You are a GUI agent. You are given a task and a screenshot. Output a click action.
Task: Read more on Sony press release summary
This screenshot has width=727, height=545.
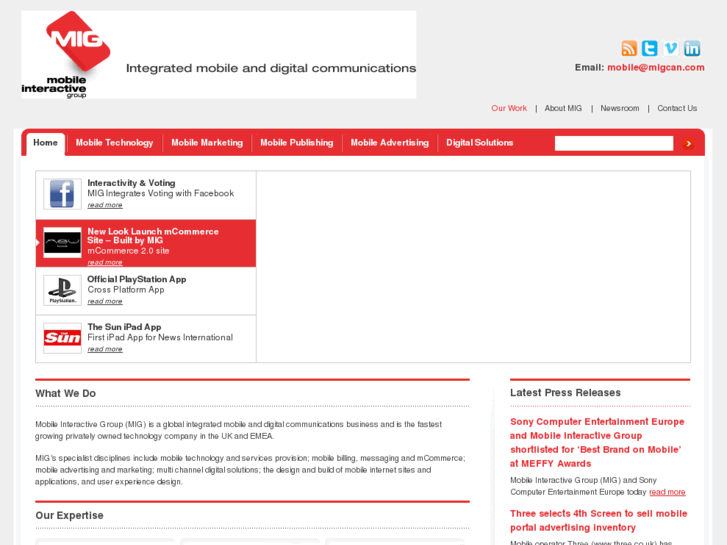click(x=667, y=492)
